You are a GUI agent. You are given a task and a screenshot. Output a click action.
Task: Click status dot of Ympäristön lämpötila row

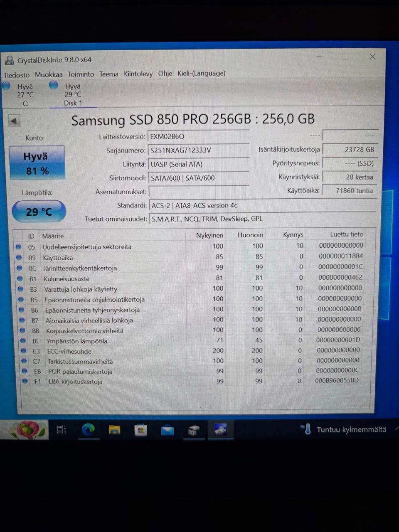coord(23,341)
